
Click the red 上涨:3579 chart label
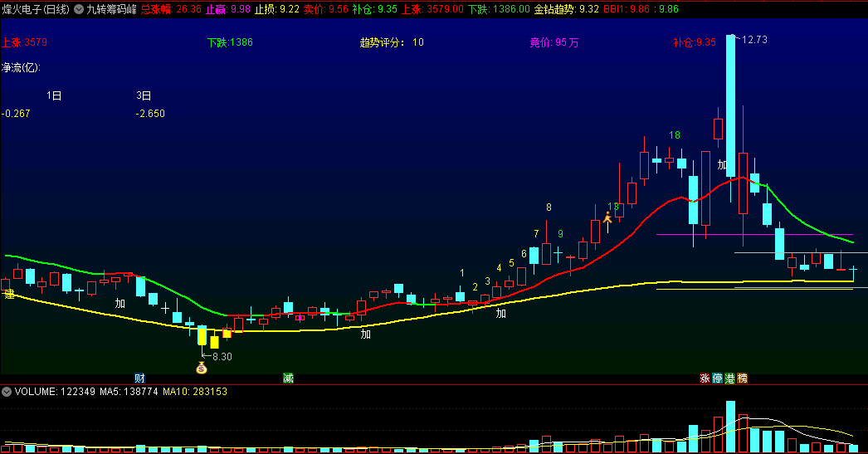(x=24, y=42)
